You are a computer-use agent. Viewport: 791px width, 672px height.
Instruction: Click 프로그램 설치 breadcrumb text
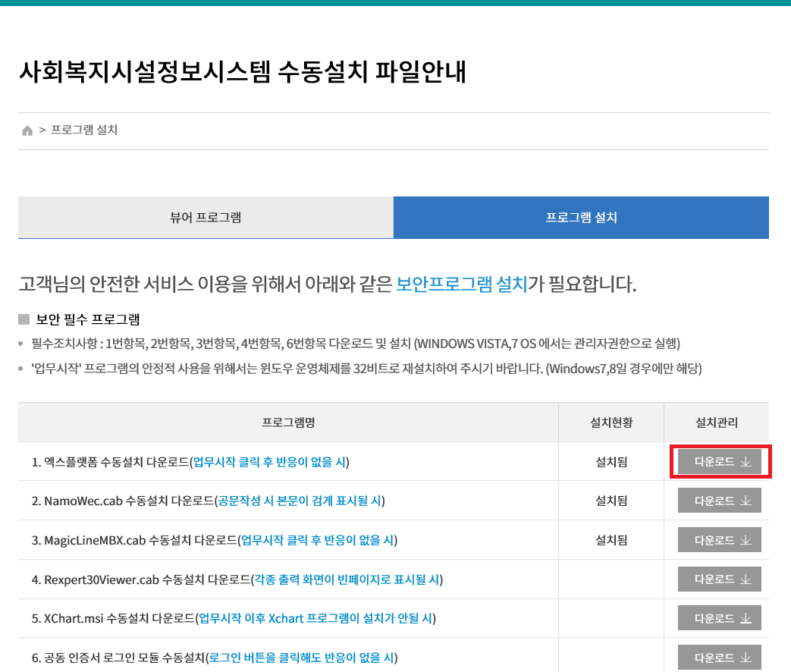tap(84, 130)
